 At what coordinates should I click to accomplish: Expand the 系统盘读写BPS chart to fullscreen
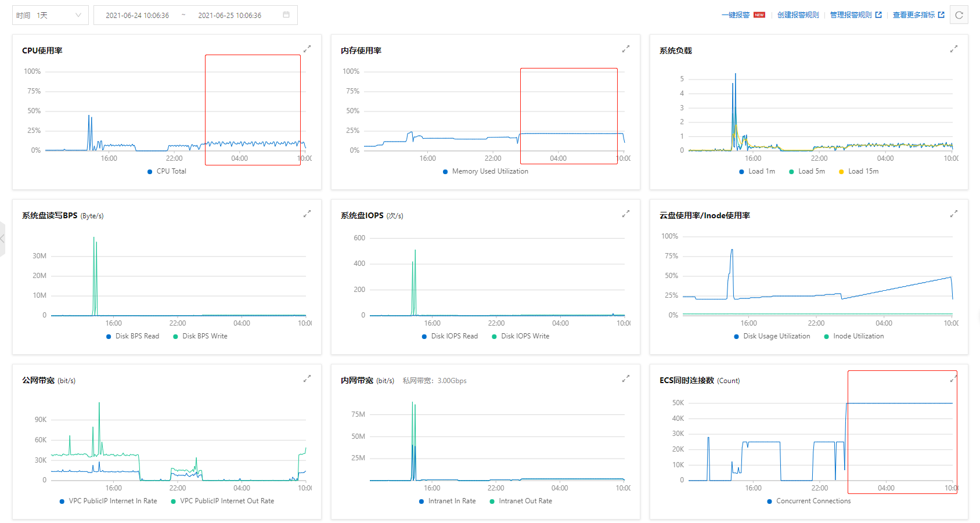[307, 214]
